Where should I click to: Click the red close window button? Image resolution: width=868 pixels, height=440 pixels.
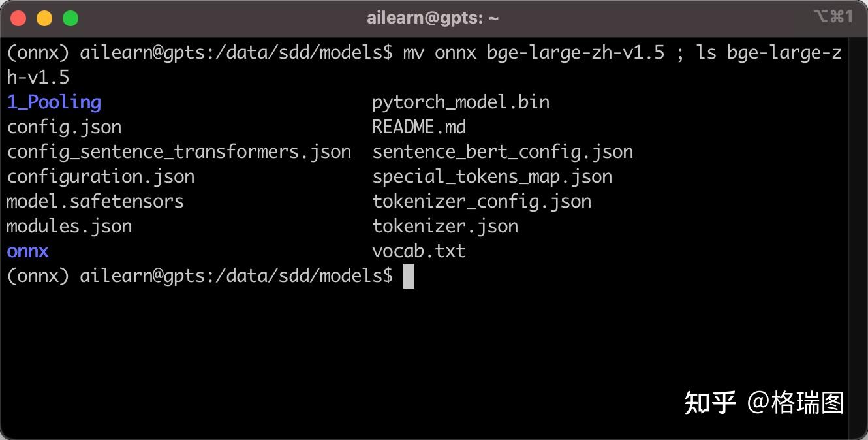click(18, 18)
